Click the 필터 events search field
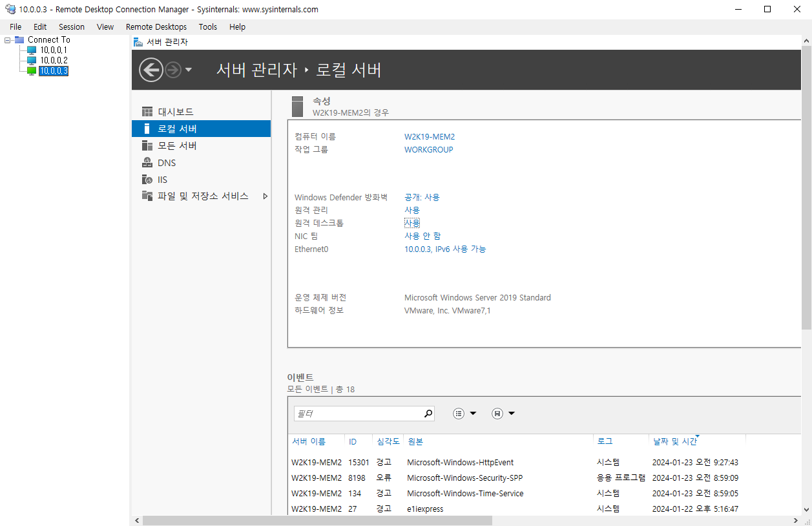 [x=359, y=414]
